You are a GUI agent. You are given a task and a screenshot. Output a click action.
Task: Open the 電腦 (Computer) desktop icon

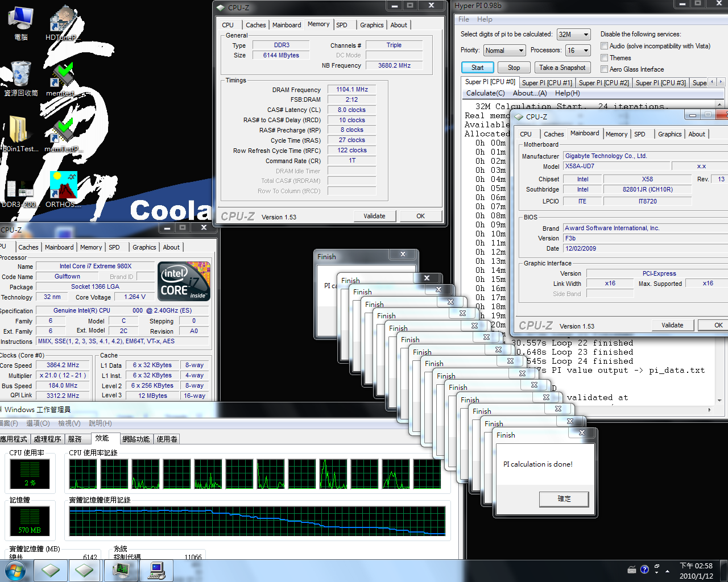[20, 23]
